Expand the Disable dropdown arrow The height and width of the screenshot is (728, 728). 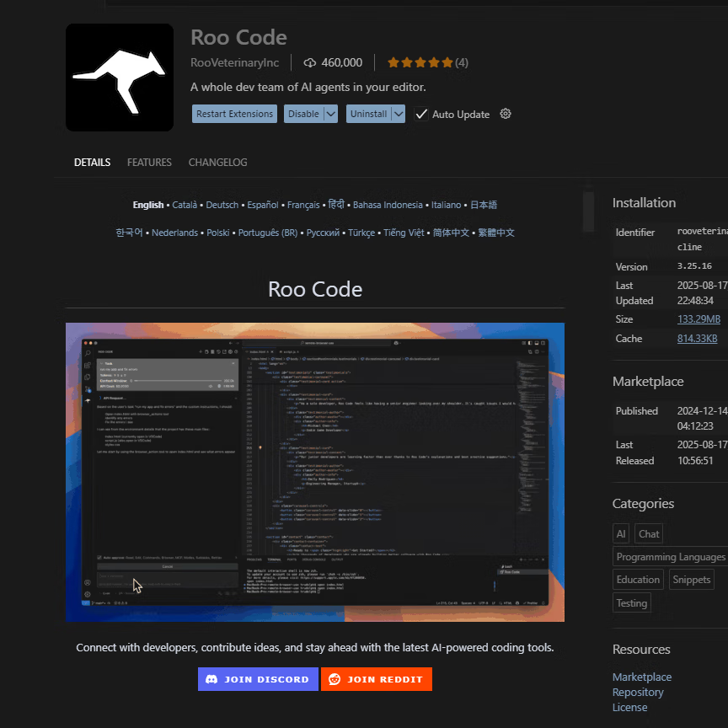[x=331, y=114]
